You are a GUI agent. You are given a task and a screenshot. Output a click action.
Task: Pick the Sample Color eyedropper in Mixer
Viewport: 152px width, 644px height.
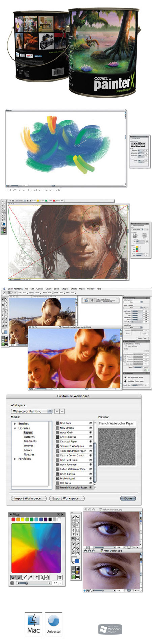[30, 577]
